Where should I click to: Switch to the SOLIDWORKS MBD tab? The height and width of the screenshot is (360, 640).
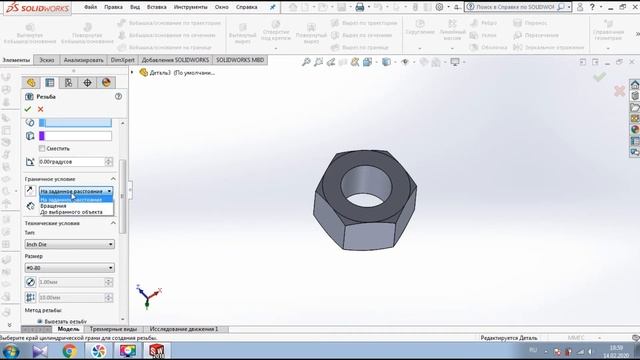pos(240,60)
